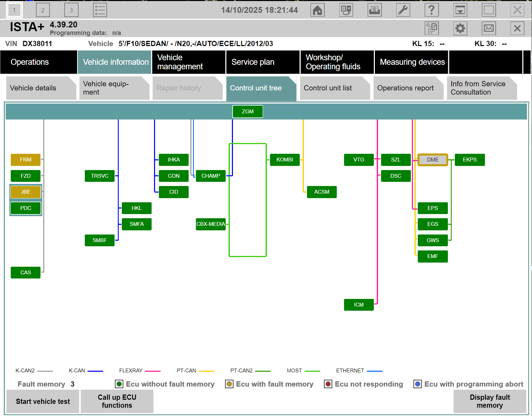
Task: Select the GWS control unit node
Action: coord(433,240)
